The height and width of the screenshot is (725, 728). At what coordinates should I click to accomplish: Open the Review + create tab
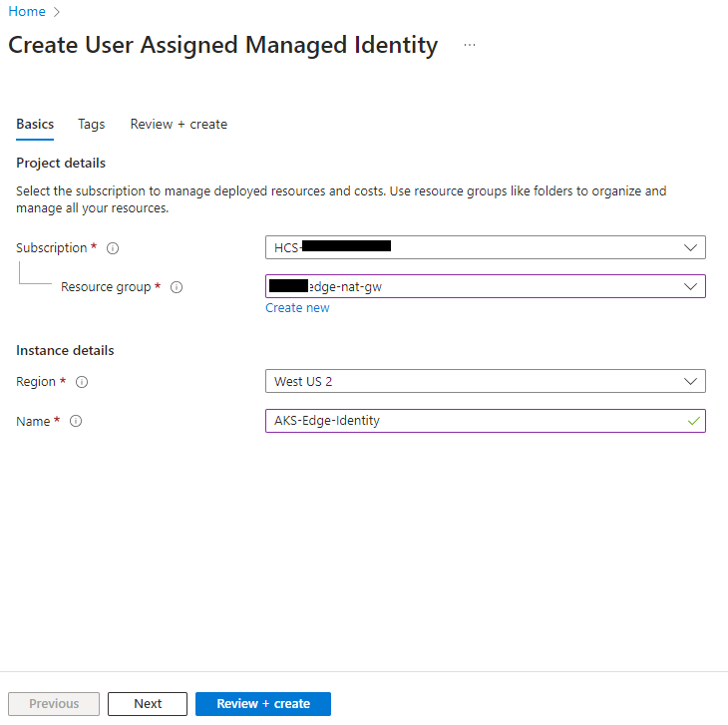click(x=179, y=125)
